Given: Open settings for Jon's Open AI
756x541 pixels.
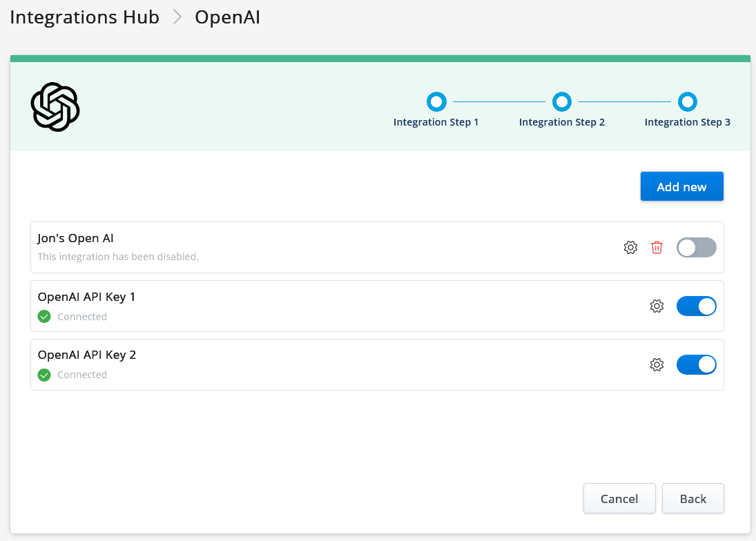Looking at the screenshot, I should (630, 247).
